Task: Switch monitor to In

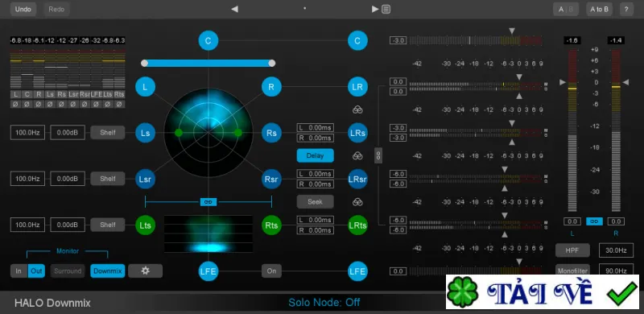Action: (x=19, y=271)
